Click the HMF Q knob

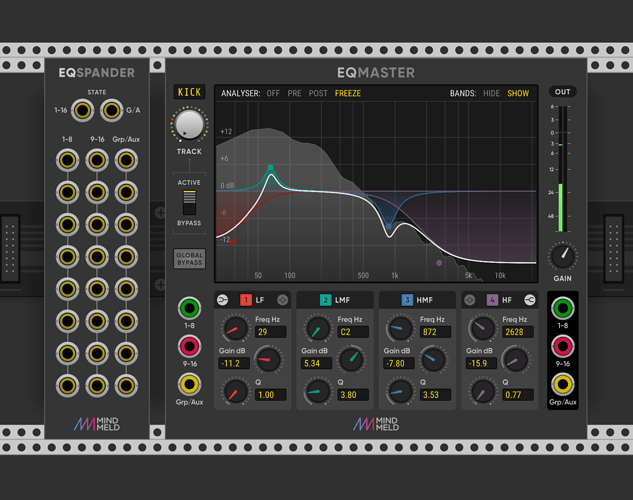coord(400,391)
